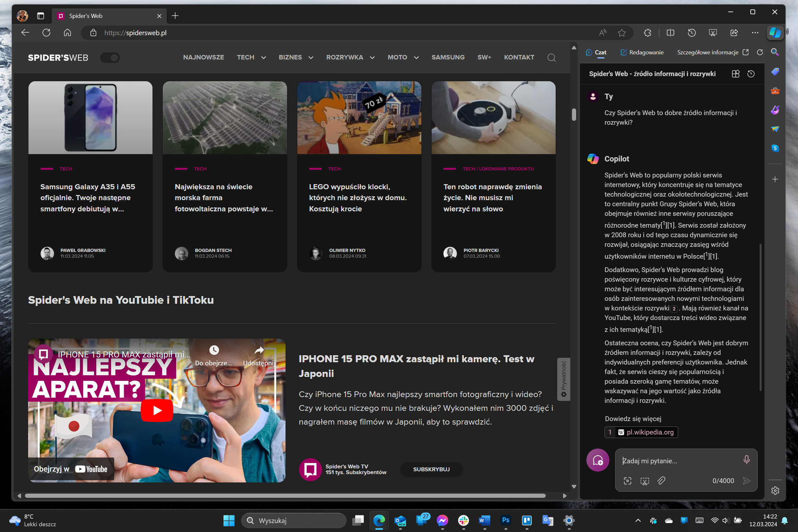The width and height of the screenshot is (798, 532).
Task: Open the weather widget Lekki deszcz
Action: pyautogui.click(x=33, y=520)
